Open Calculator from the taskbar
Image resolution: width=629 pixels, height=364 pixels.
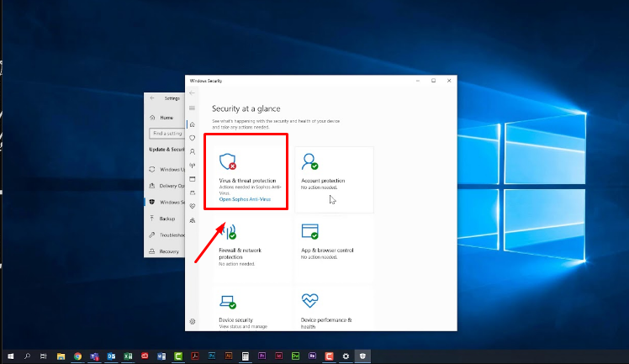tap(245, 356)
